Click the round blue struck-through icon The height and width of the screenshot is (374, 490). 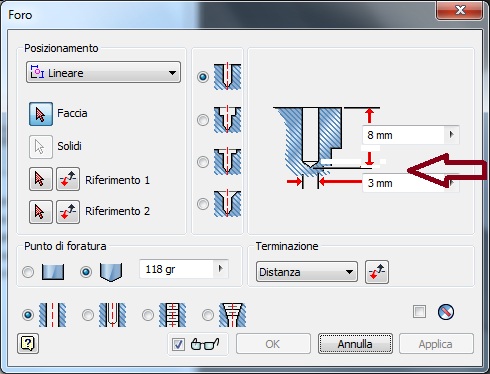tap(445, 312)
